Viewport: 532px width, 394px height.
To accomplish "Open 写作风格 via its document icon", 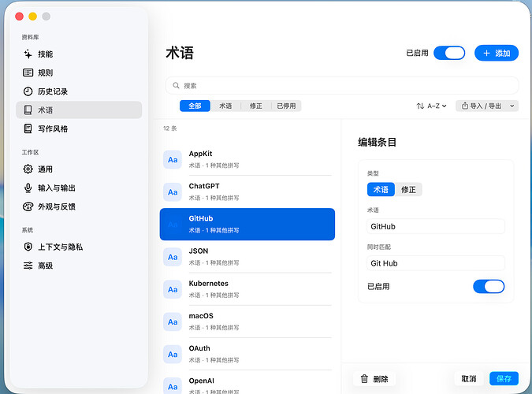I will click(28, 128).
